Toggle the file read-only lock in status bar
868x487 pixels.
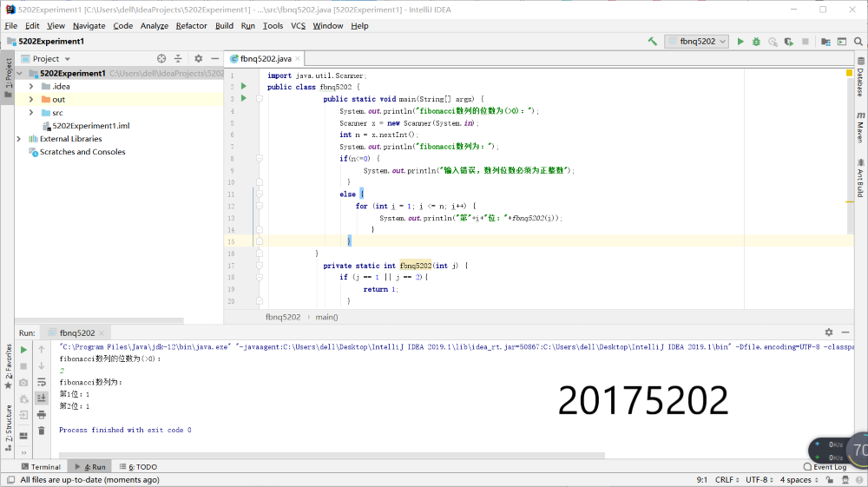coord(829,480)
